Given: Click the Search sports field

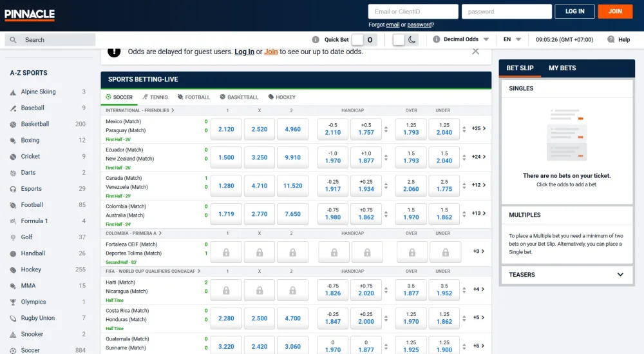Looking at the screenshot, I should click(50, 40).
